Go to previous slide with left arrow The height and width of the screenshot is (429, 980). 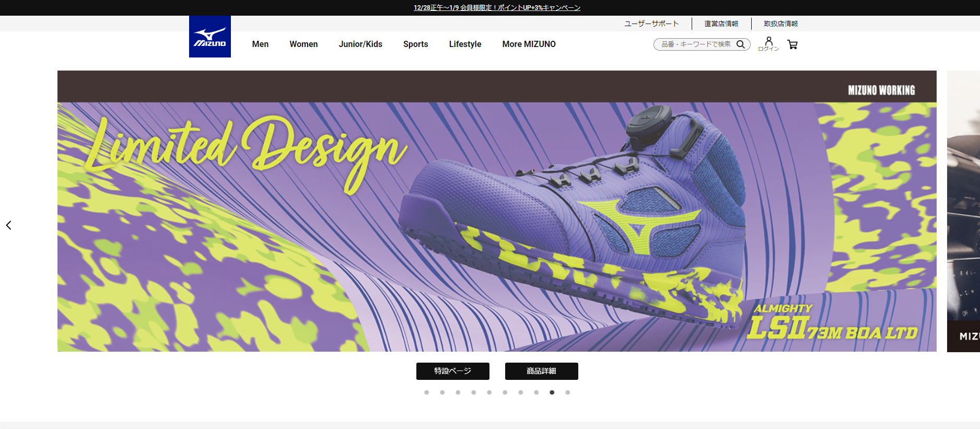8,225
